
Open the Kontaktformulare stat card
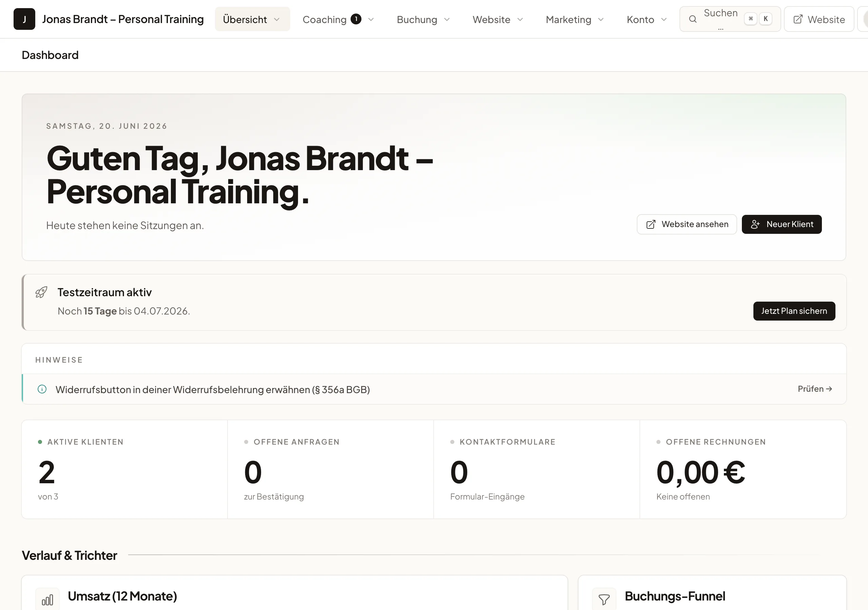[x=536, y=469]
